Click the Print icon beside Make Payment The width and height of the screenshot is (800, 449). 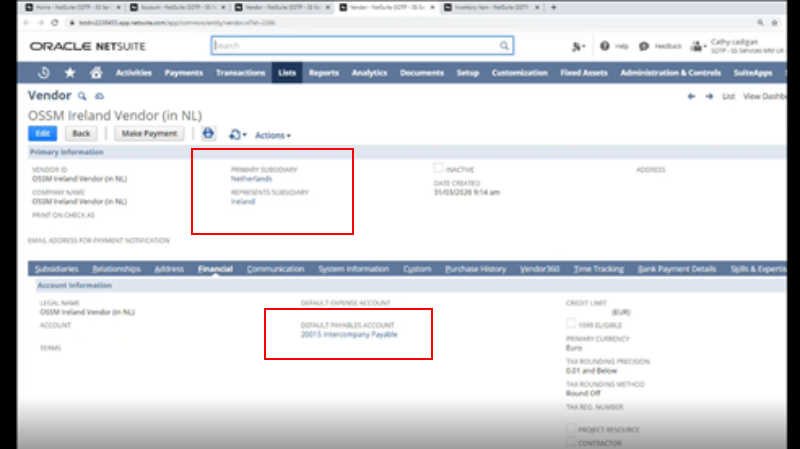point(208,134)
